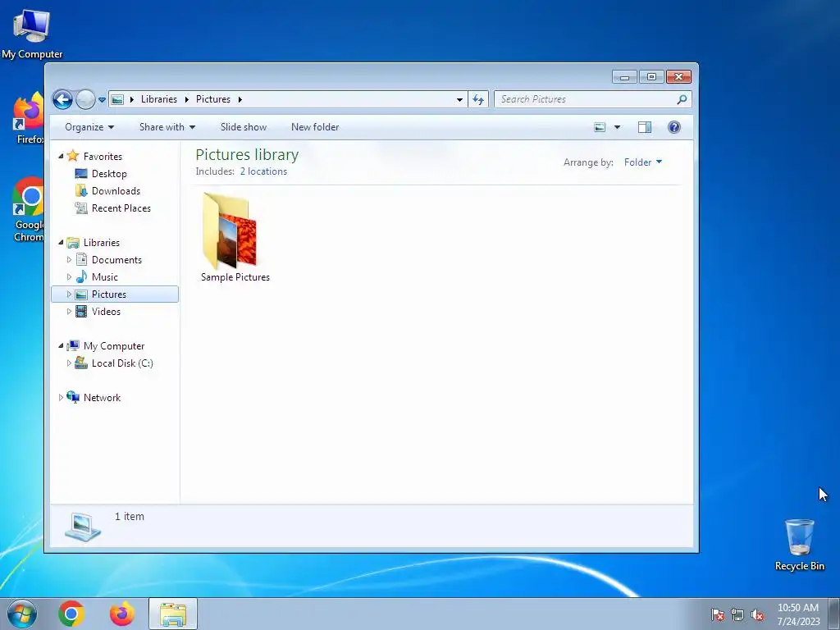Viewport: 840px width, 630px height.
Task: Open Recent Places in Favorites
Action: (121, 208)
